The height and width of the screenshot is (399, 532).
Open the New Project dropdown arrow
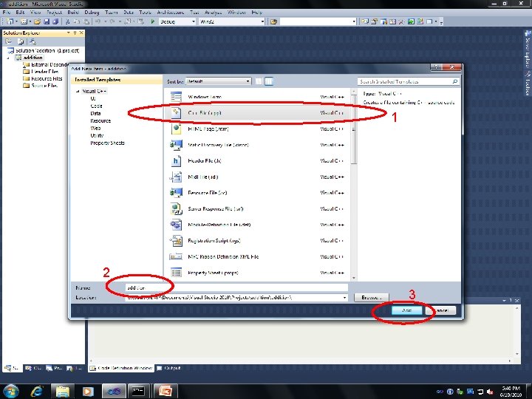click(16, 21)
